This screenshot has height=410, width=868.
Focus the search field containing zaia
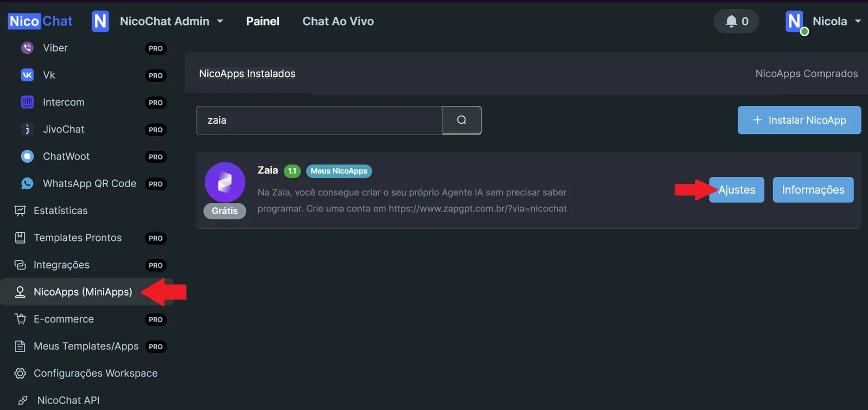(x=320, y=120)
